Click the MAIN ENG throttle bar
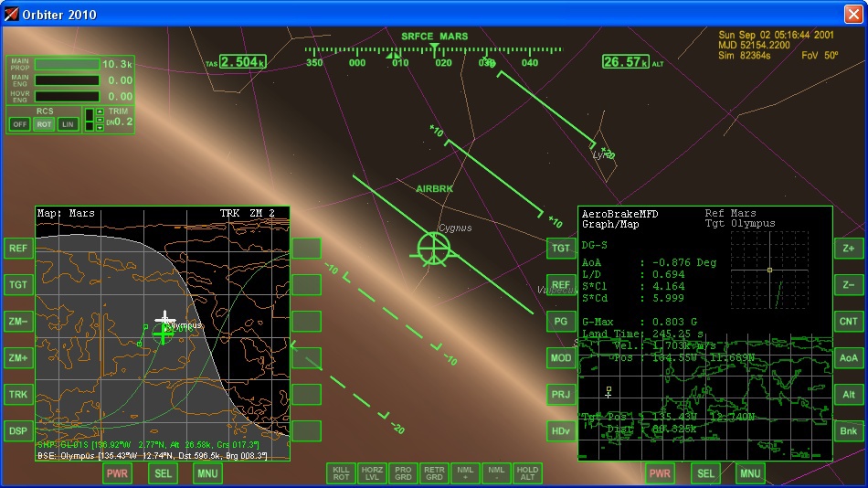 click(67, 80)
